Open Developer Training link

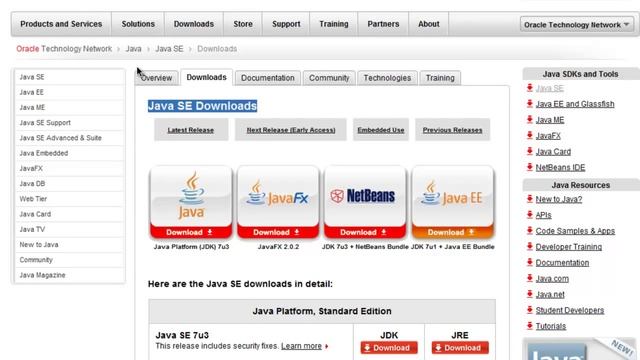click(x=569, y=247)
